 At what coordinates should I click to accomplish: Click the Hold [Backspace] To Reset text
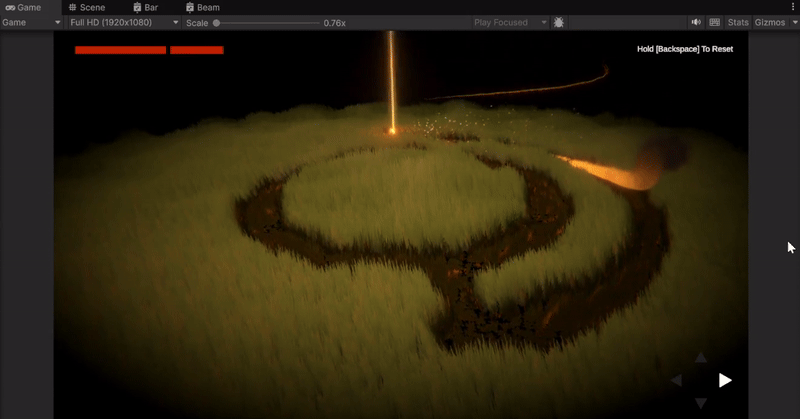685,49
